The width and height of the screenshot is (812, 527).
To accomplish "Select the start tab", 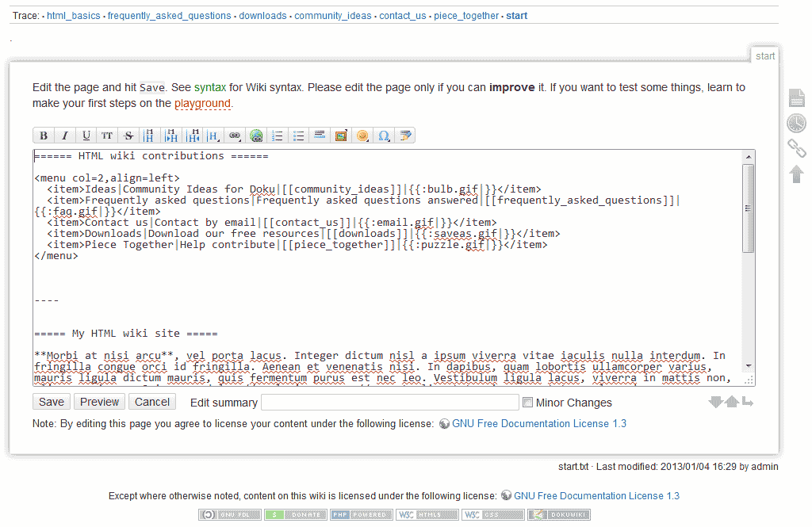I will tap(764, 55).
